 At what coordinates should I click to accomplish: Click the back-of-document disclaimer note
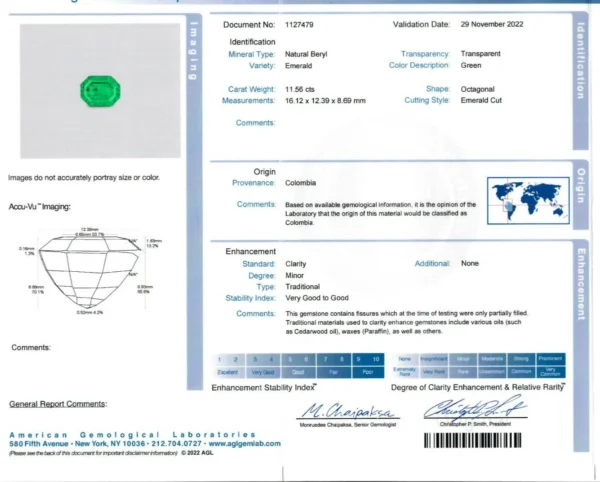(93, 453)
